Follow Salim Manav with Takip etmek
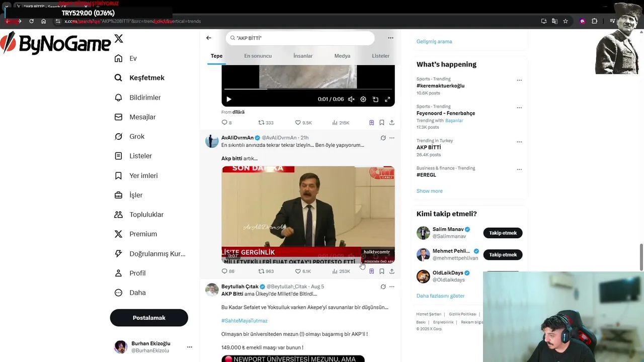The image size is (644, 362). tap(503, 233)
